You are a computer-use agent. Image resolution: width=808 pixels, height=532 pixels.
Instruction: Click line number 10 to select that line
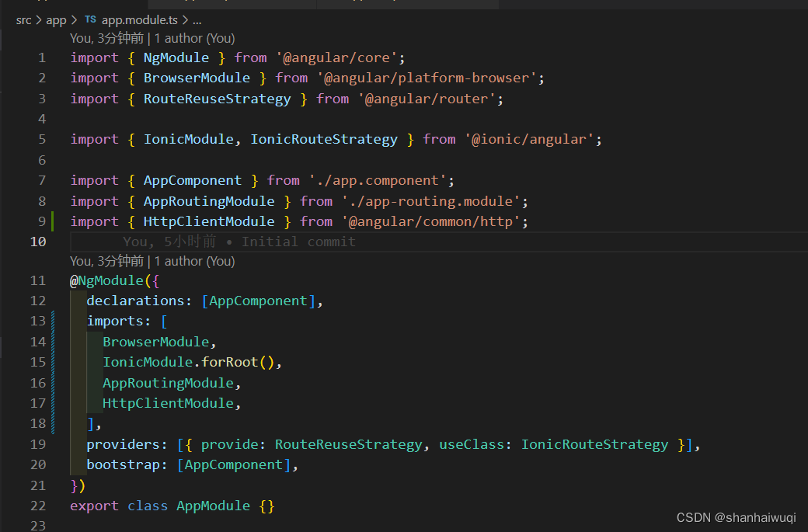tap(38, 241)
